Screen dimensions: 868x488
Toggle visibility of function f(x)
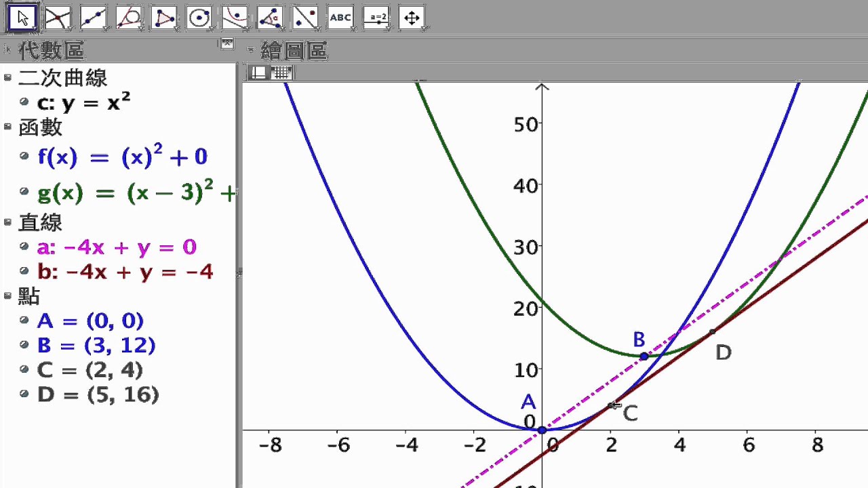click(25, 157)
